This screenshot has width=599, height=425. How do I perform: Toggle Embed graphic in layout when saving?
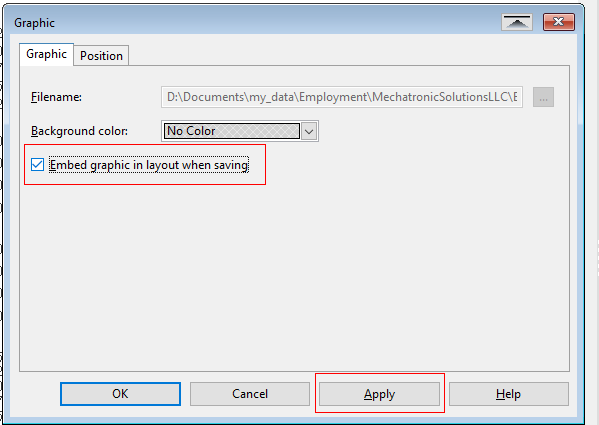click(x=37, y=165)
